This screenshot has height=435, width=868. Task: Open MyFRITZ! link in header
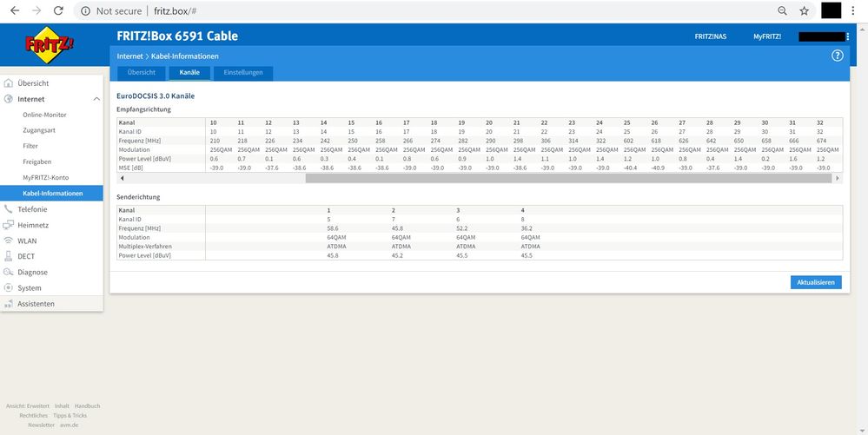pos(767,36)
